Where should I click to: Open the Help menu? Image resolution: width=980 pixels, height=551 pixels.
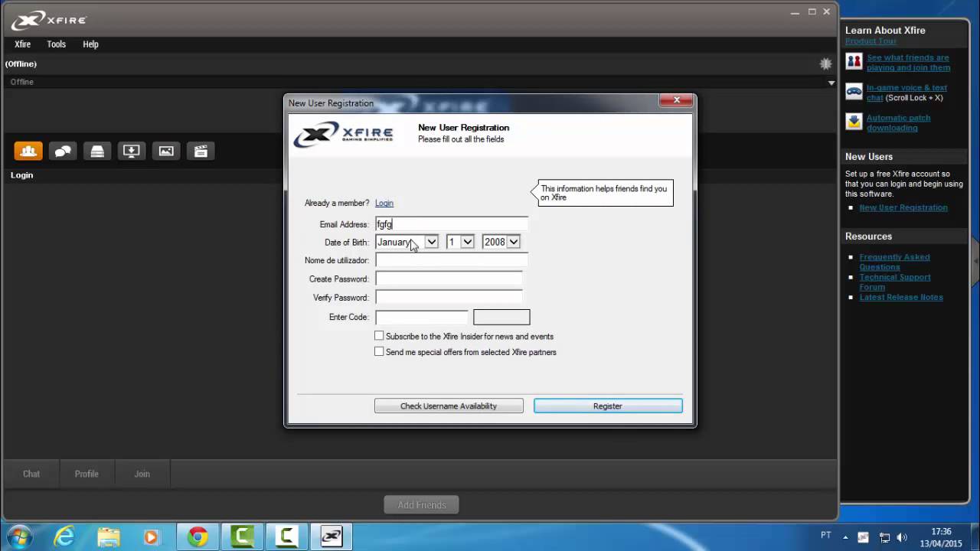(91, 44)
